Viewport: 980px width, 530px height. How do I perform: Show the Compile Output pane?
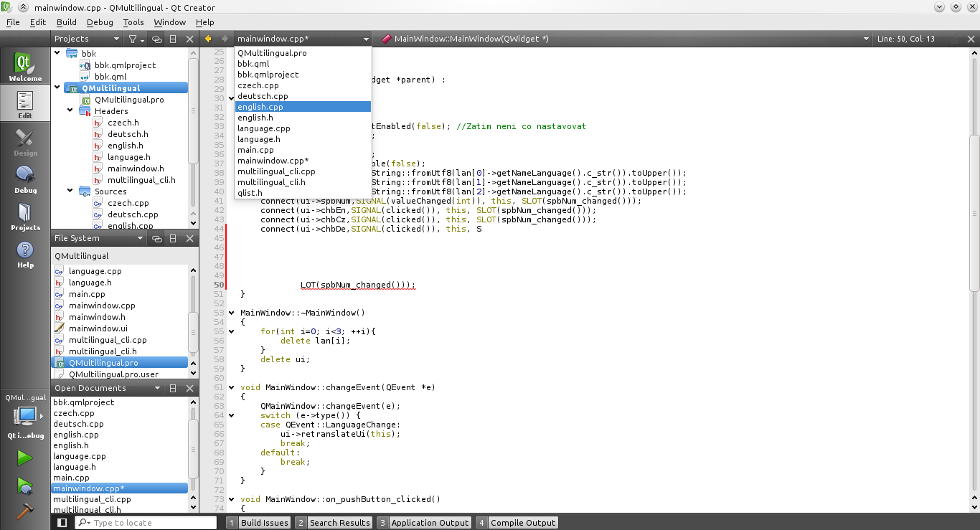[517, 523]
